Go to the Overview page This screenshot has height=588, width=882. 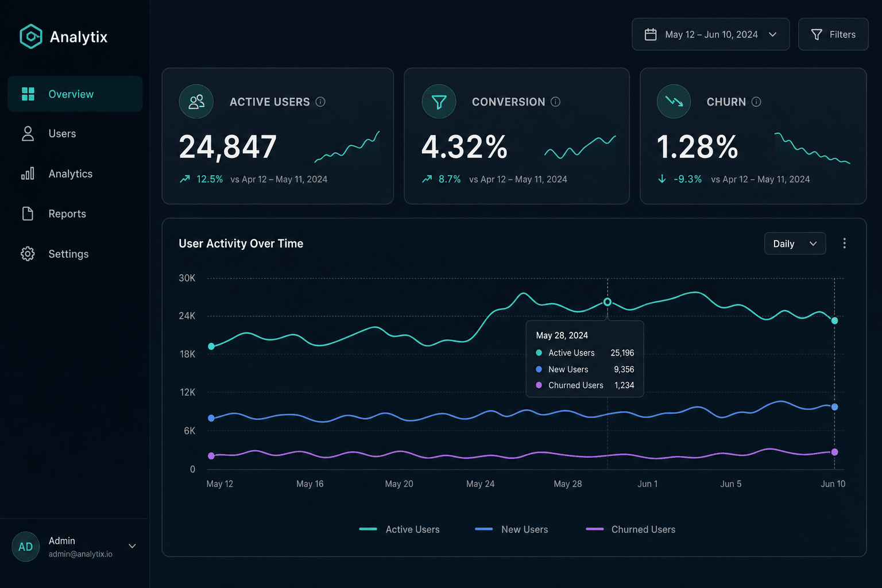coord(75,94)
